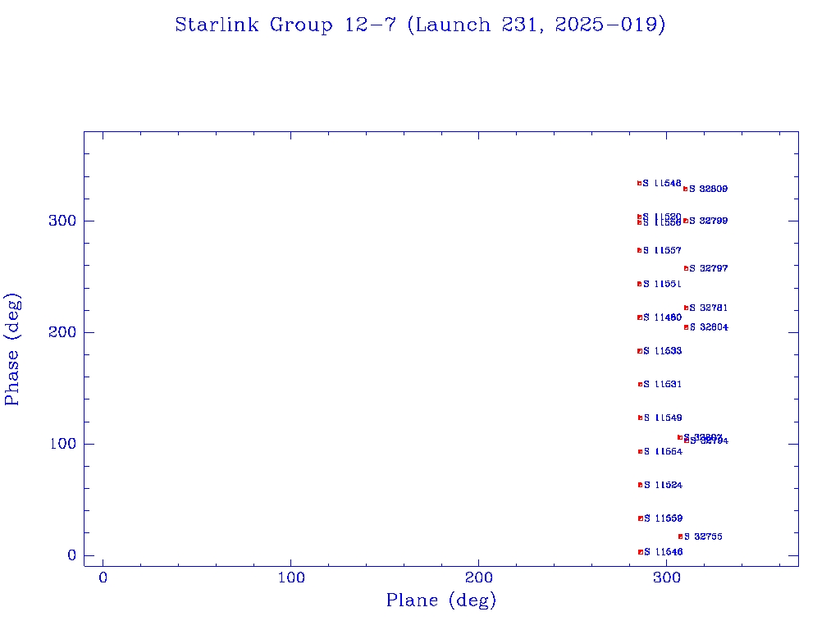840x630 pixels.
Task: Select the "S 32799" satellite label
Action: coord(708,221)
